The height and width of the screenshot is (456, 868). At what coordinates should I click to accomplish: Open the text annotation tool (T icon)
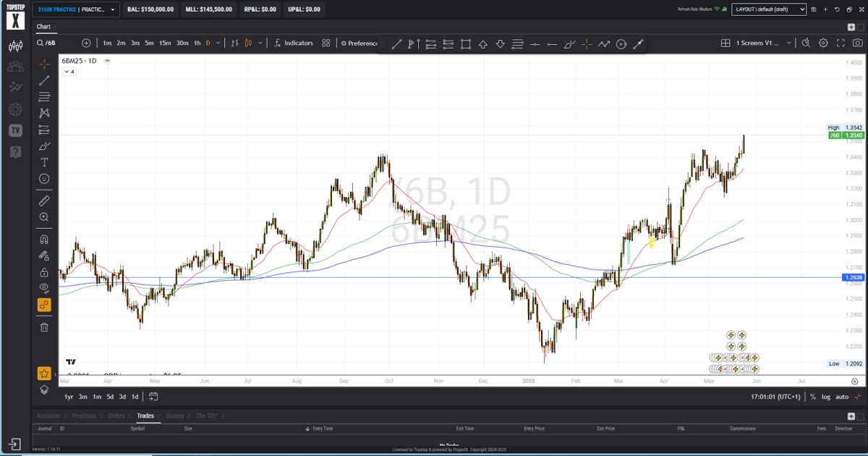coord(44,162)
